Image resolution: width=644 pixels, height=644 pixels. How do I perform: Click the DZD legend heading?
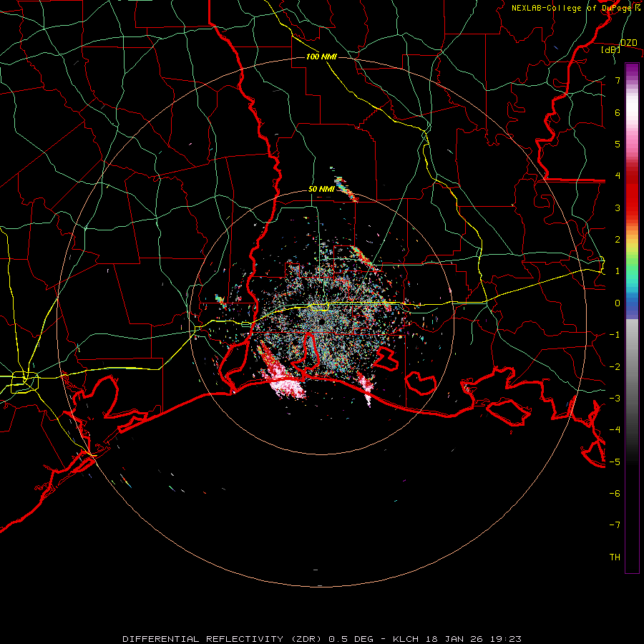click(x=629, y=43)
